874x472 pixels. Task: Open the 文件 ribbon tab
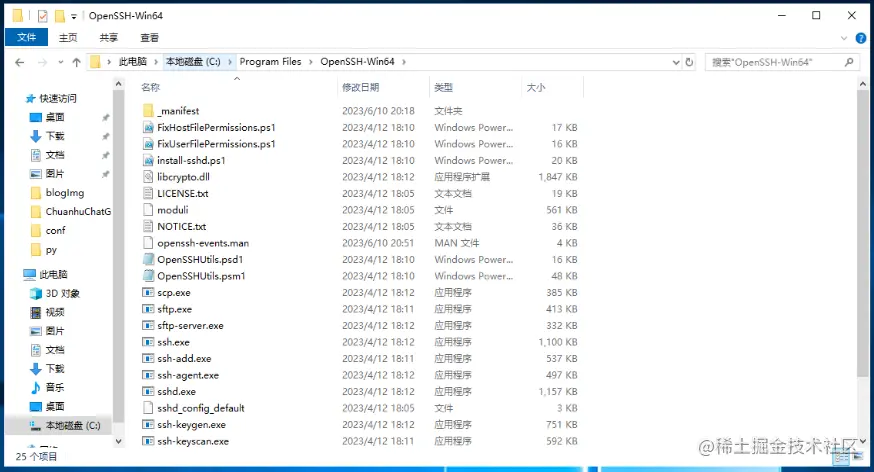[x=26, y=37]
